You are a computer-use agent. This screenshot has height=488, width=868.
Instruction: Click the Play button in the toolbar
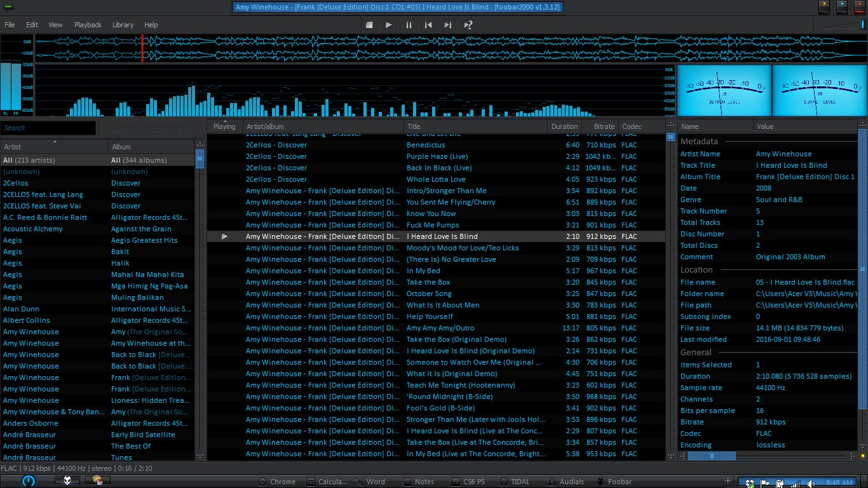(388, 25)
